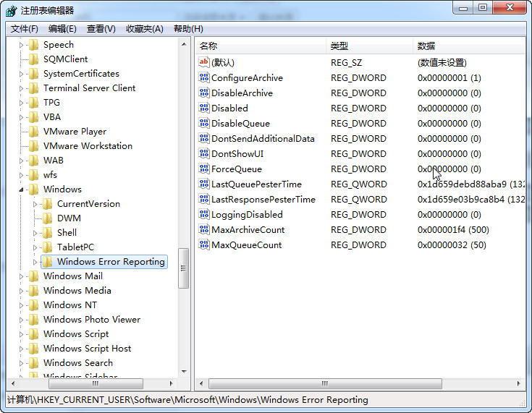Click the VMware Workstation folder icon

point(34,146)
